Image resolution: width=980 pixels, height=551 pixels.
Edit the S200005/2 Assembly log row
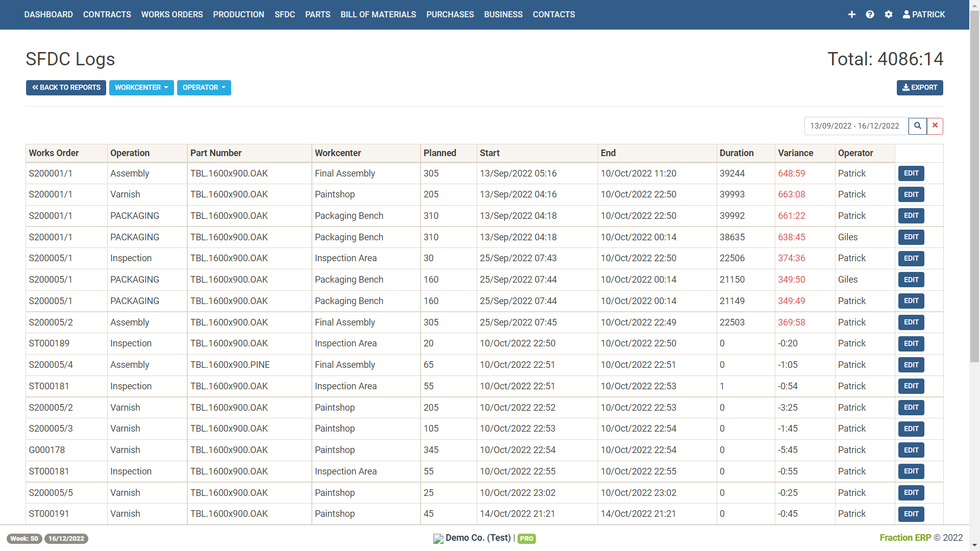click(911, 322)
